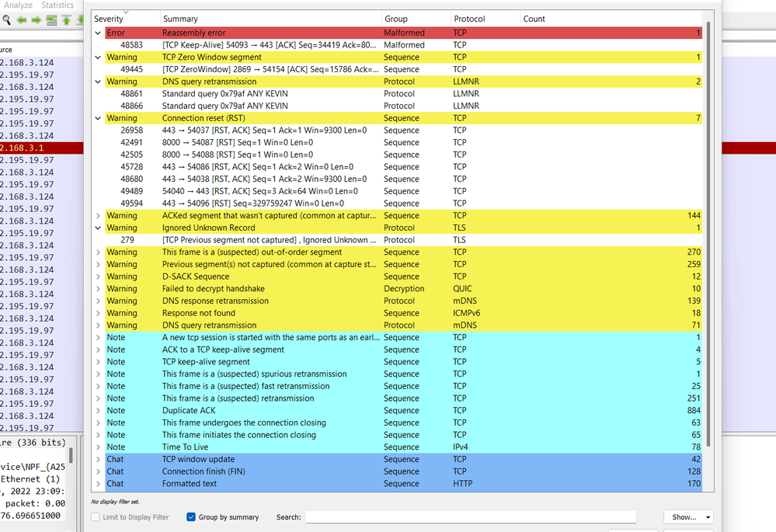The height and width of the screenshot is (532, 776).
Task: Expand the Formatted text HTTP Chat
Action: pos(98,484)
